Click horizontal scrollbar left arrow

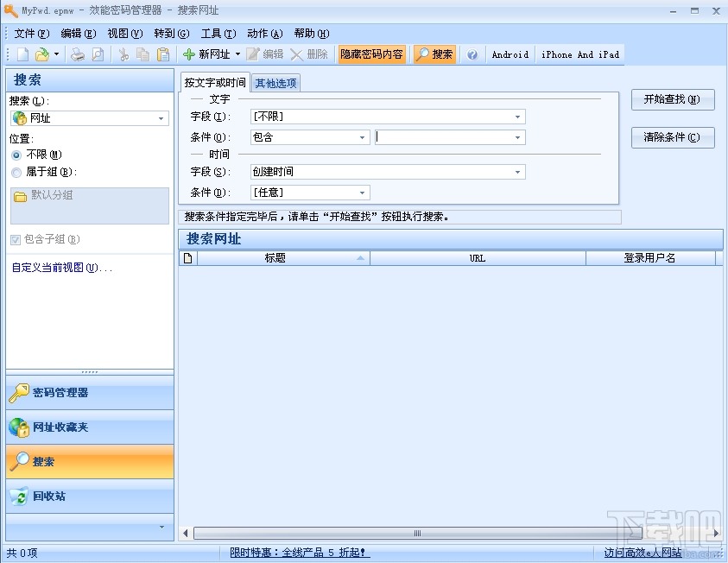tap(186, 534)
